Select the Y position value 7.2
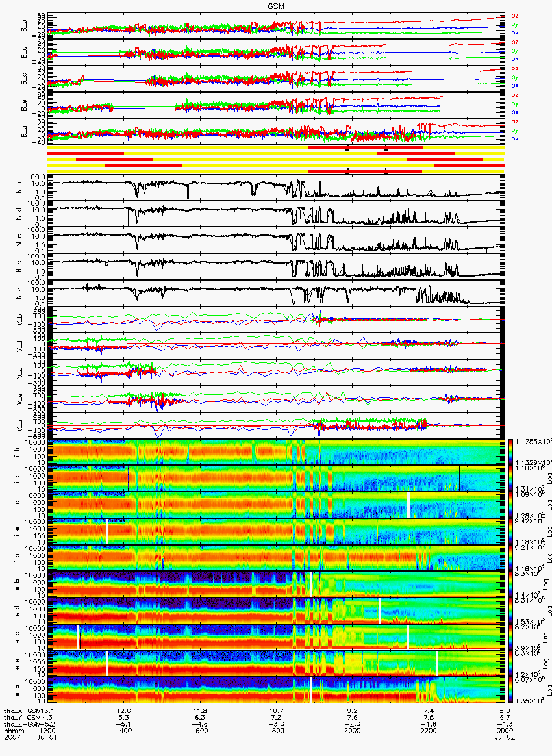Image resolution: width=552 pixels, height=756 pixels. pos(276,718)
